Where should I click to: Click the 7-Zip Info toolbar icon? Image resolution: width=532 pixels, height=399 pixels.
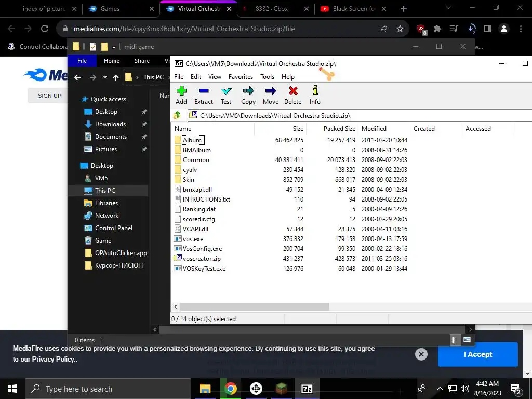tap(315, 90)
